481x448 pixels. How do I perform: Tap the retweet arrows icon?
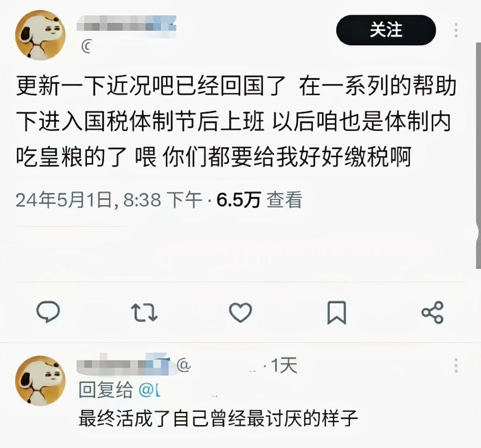click(144, 312)
